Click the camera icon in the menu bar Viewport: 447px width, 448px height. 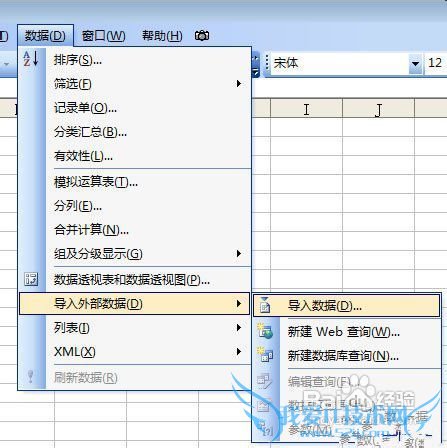(202, 35)
